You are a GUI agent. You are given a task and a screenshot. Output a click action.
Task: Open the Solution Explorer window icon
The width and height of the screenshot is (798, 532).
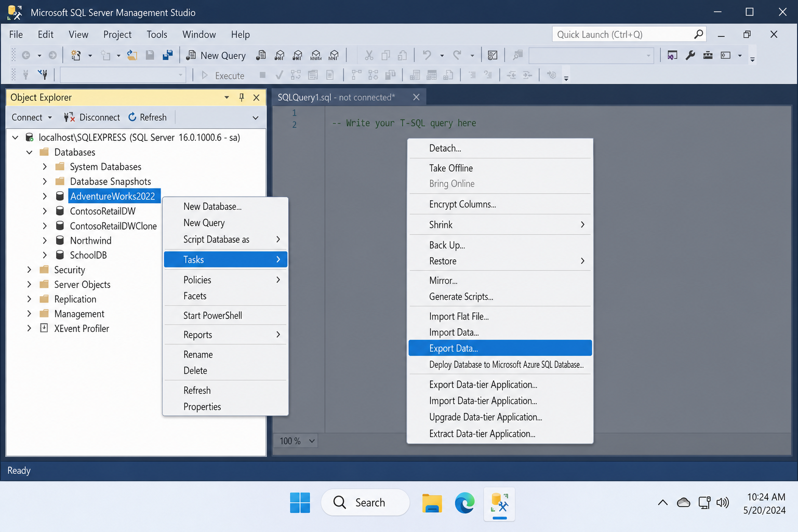(672, 55)
